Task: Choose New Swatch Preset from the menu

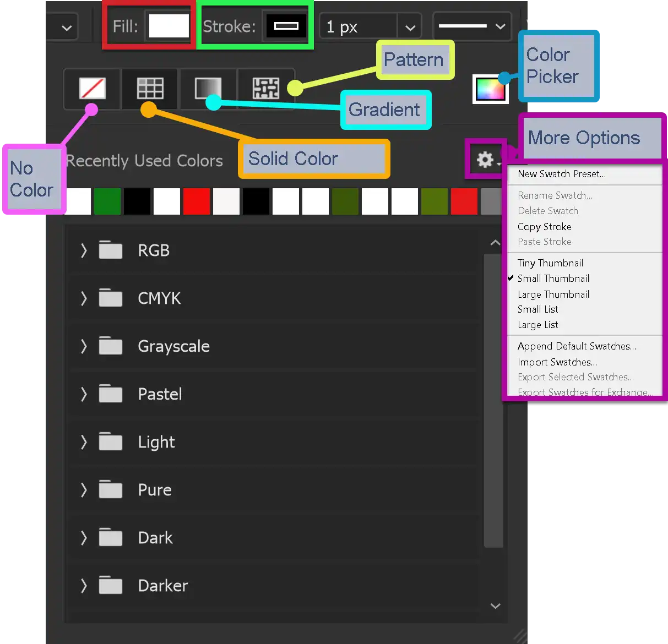Action: pyautogui.click(x=562, y=174)
